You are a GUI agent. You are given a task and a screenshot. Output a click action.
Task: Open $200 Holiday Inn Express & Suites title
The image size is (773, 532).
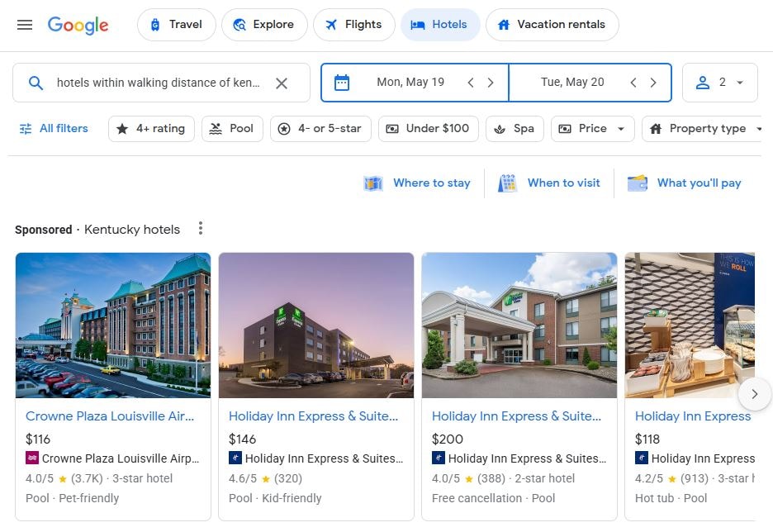[x=517, y=416]
